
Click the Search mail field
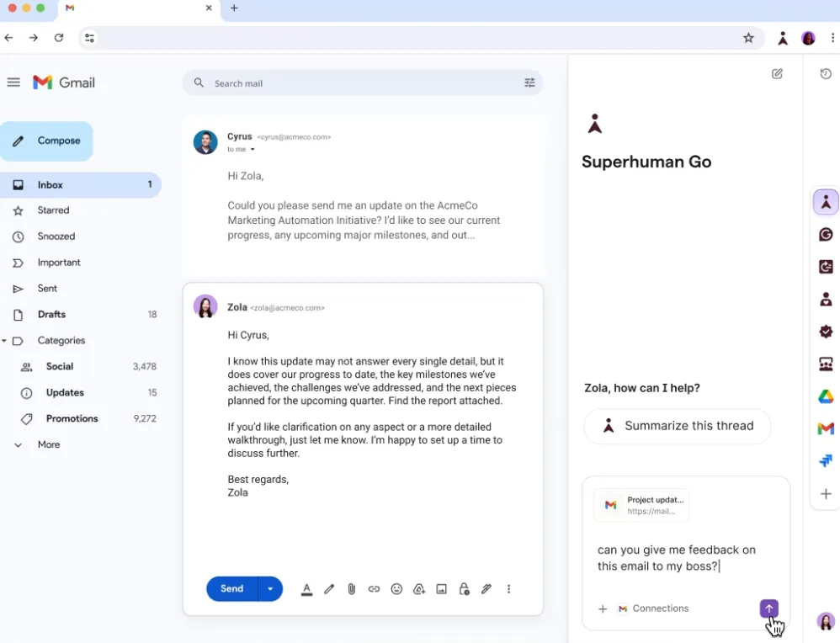tap(363, 83)
